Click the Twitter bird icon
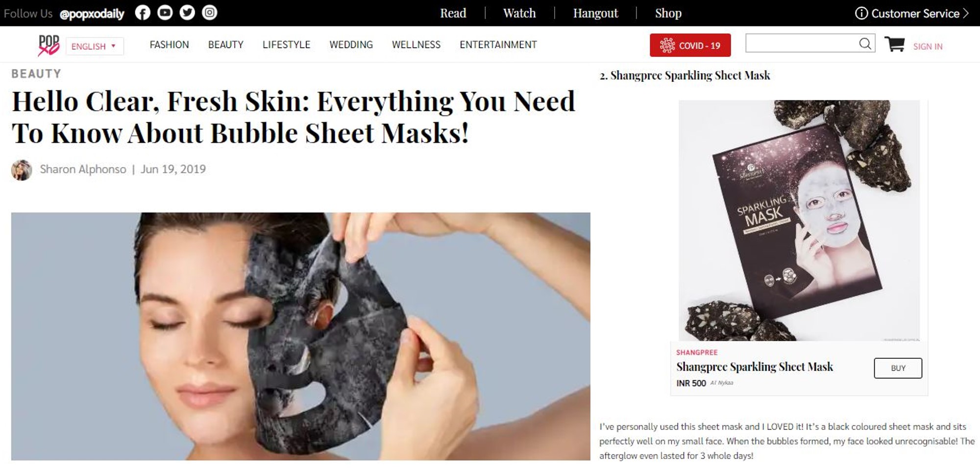This screenshot has height=468, width=980. point(187,13)
